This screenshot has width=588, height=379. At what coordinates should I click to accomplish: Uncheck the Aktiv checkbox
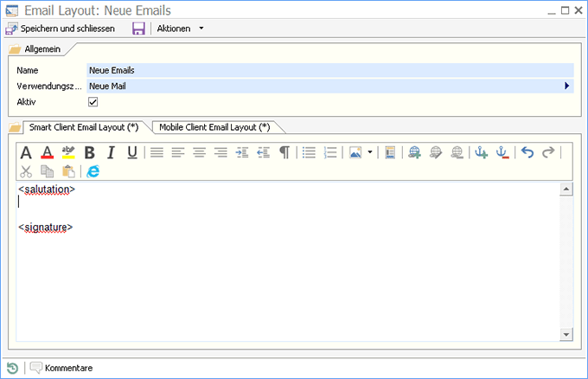tap(93, 102)
